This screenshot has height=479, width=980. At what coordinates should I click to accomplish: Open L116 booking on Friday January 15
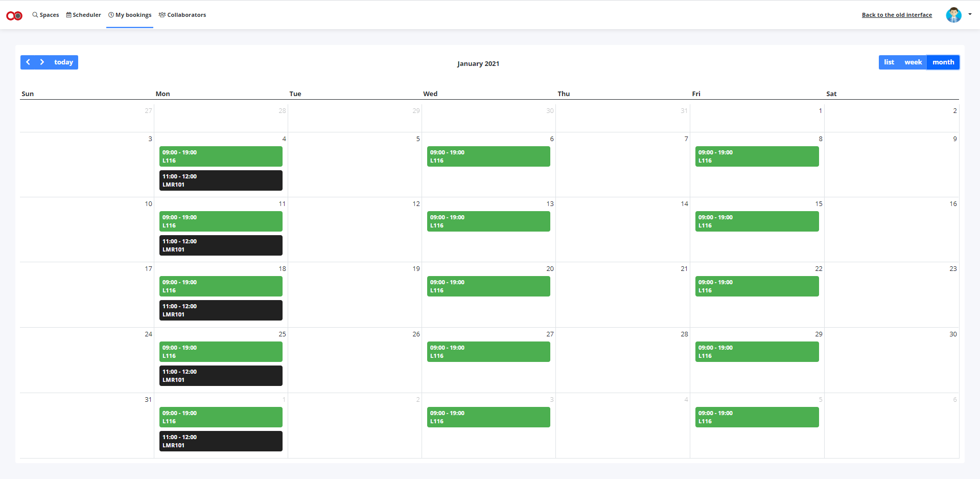point(757,221)
